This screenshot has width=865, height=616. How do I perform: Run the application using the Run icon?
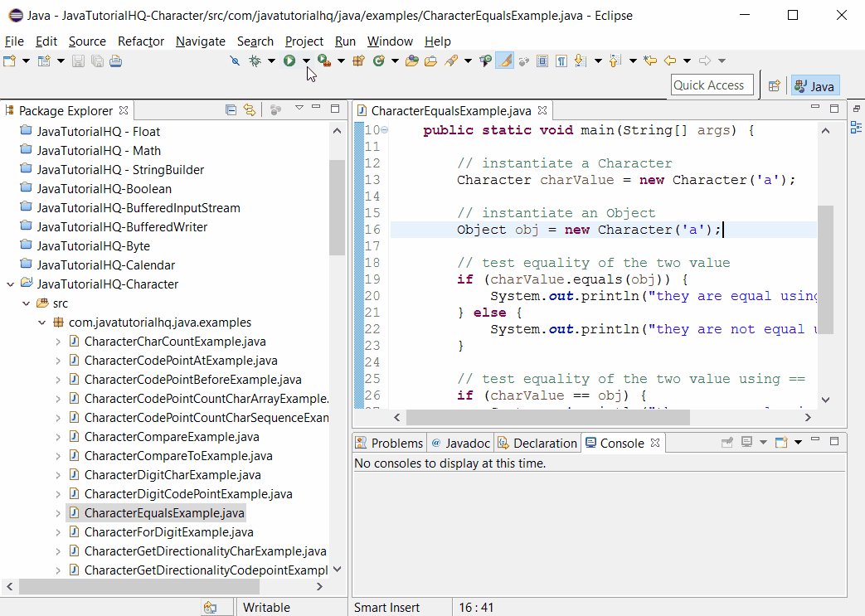(x=289, y=61)
